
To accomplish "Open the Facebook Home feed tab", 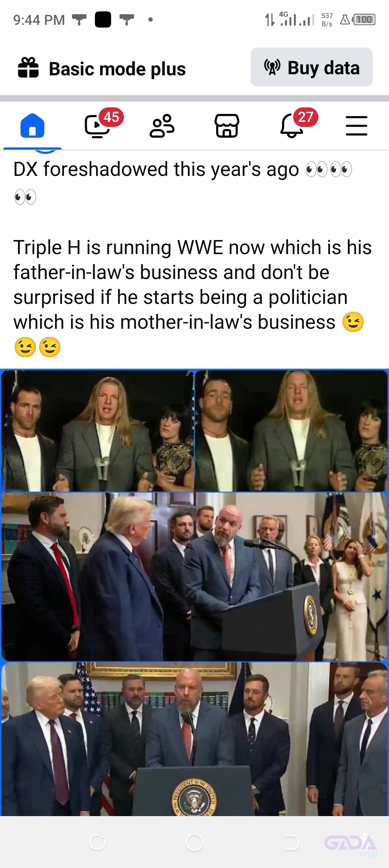I will pyautogui.click(x=32, y=126).
